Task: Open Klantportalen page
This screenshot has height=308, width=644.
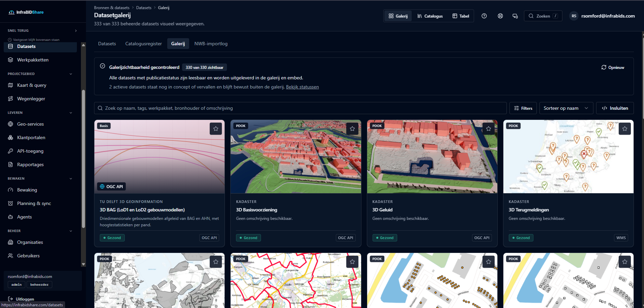Action: point(40,137)
